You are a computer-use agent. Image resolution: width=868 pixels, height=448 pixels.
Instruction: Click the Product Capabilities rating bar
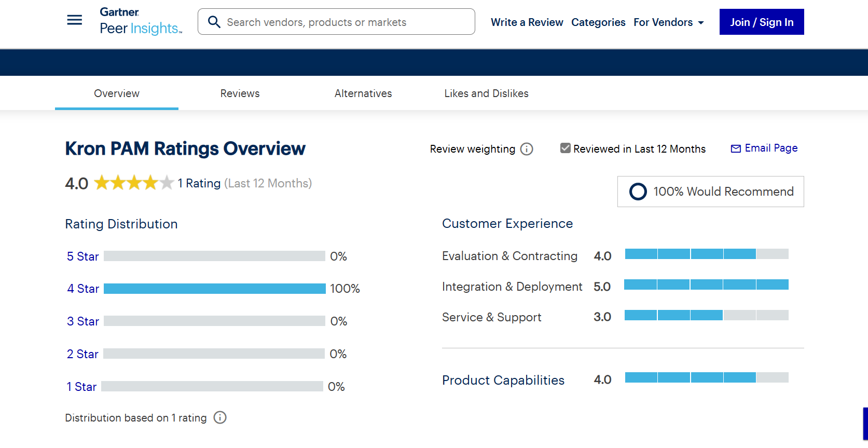coord(707,377)
